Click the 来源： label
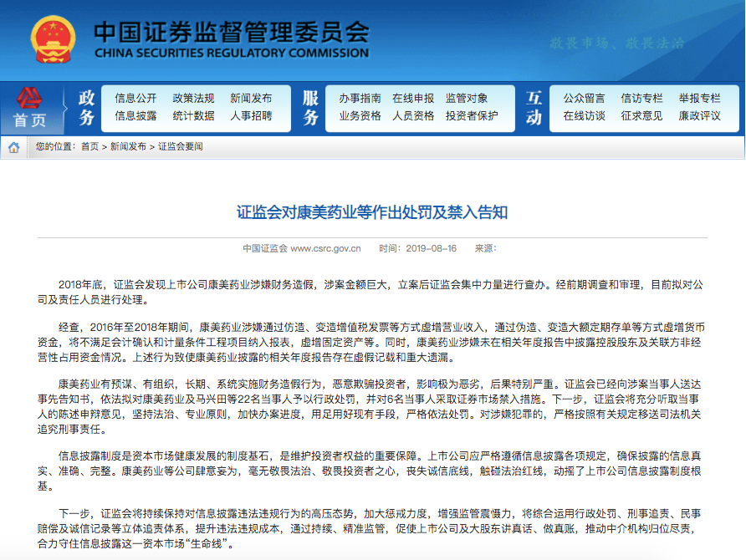 tap(485, 248)
